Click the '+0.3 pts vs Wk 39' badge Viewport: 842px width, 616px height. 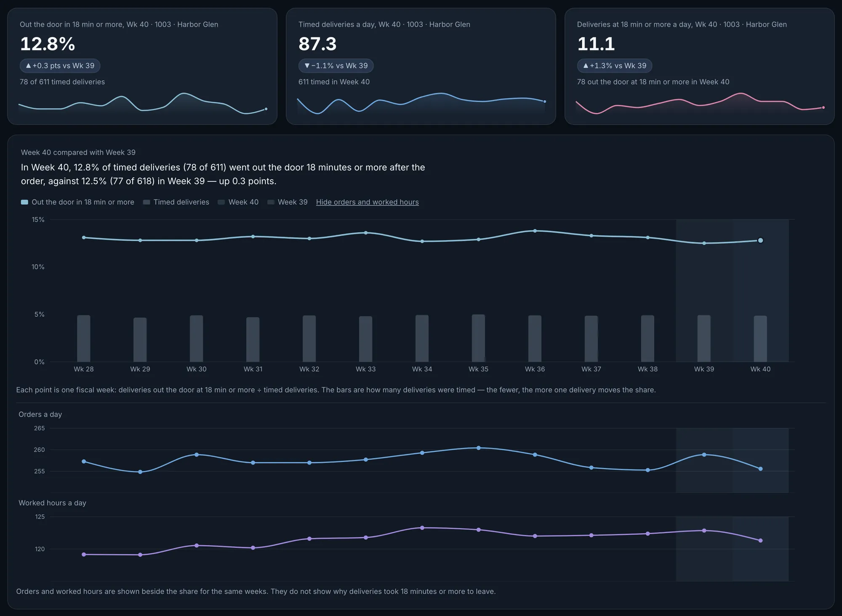[x=60, y=66]
